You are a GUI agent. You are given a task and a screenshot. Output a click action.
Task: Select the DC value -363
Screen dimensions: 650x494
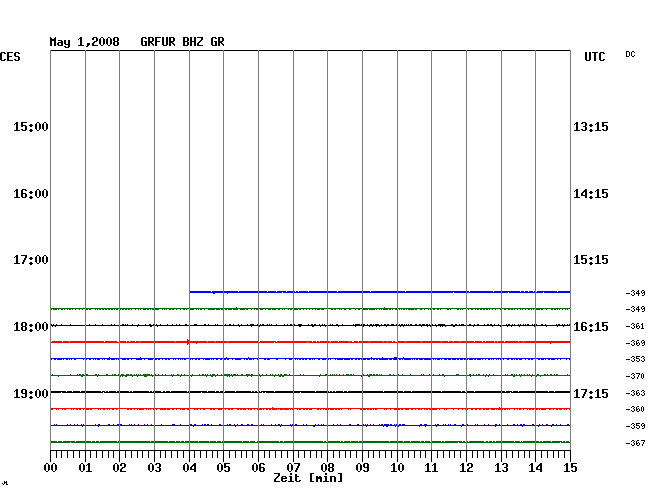click(635, 393)
